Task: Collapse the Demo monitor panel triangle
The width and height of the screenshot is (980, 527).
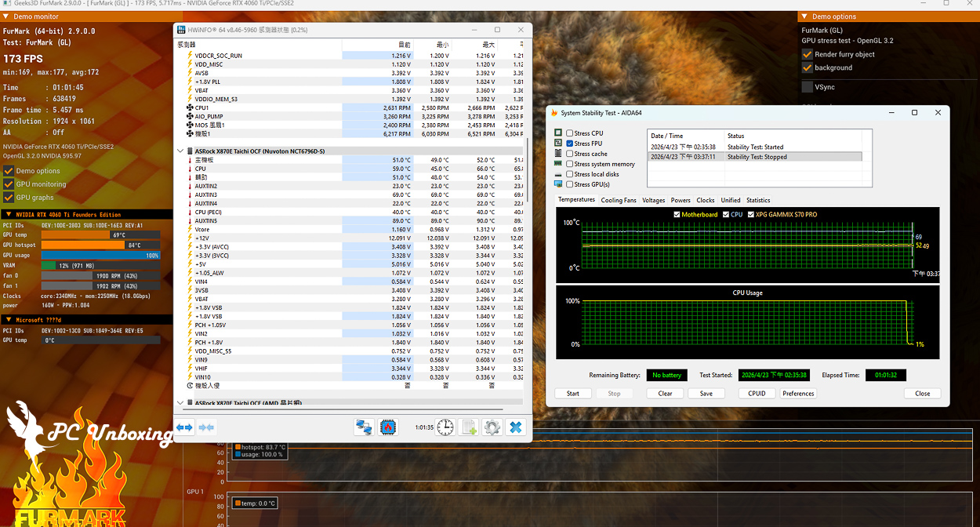Action: point(6,16)
